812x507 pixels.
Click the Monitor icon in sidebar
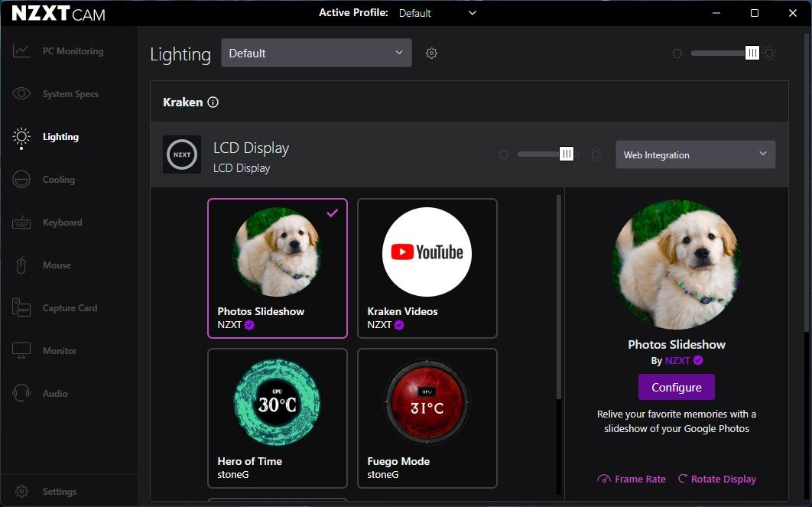coord(21,350)
